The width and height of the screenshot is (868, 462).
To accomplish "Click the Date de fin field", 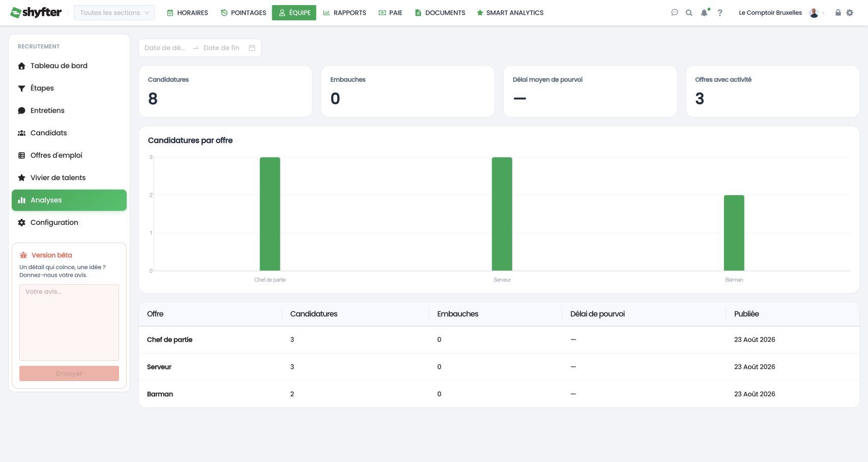I will pos(221,48).
